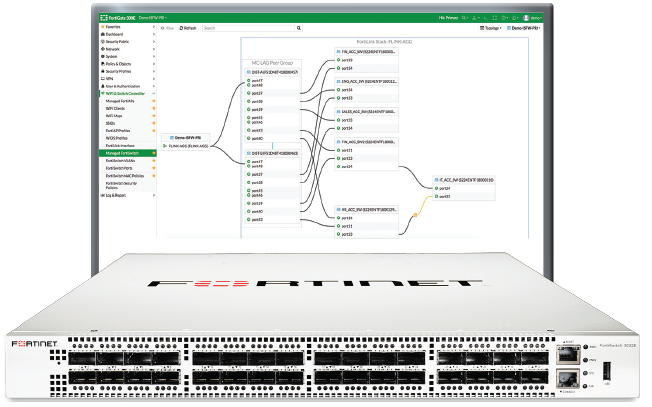Open the header notifications bell menu
652x407 pixels.
pyautogui.click(x=515, y=18)
